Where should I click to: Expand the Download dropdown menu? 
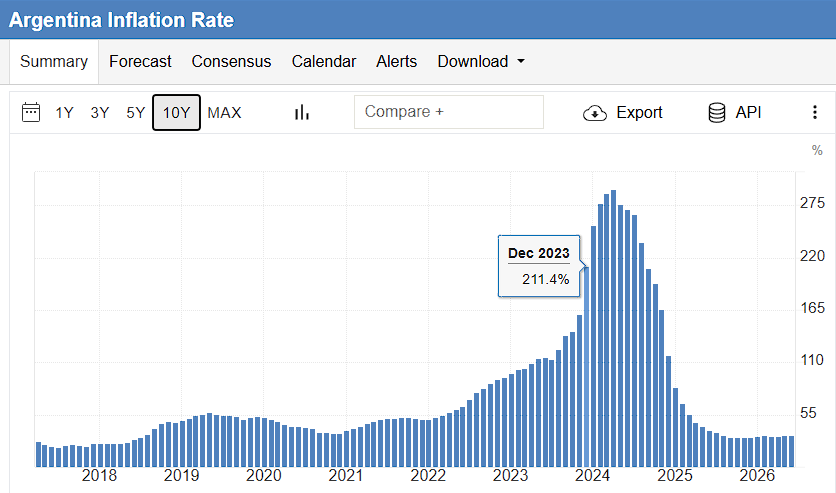pyautogui.click(x=481, y=61)
